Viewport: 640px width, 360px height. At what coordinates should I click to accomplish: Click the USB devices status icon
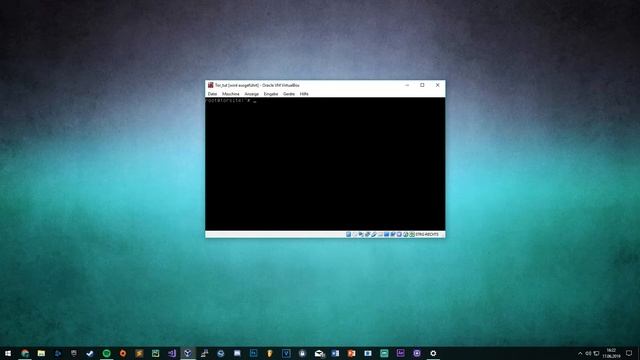click(x=373, y=234)
